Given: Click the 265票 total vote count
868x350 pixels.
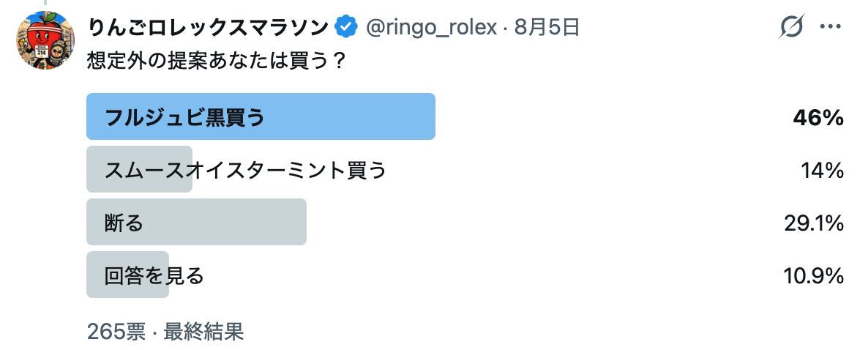Looking at the screenshot, I should point(116,331).
